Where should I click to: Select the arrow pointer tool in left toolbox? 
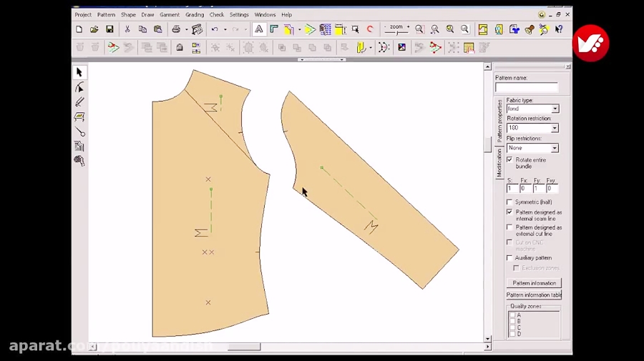point(79,72)
